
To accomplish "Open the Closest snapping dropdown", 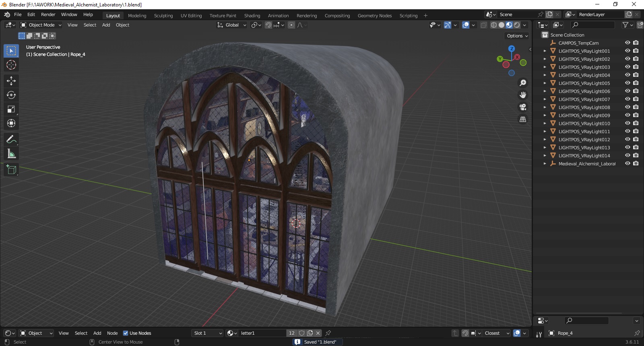I will click(497, 333).
